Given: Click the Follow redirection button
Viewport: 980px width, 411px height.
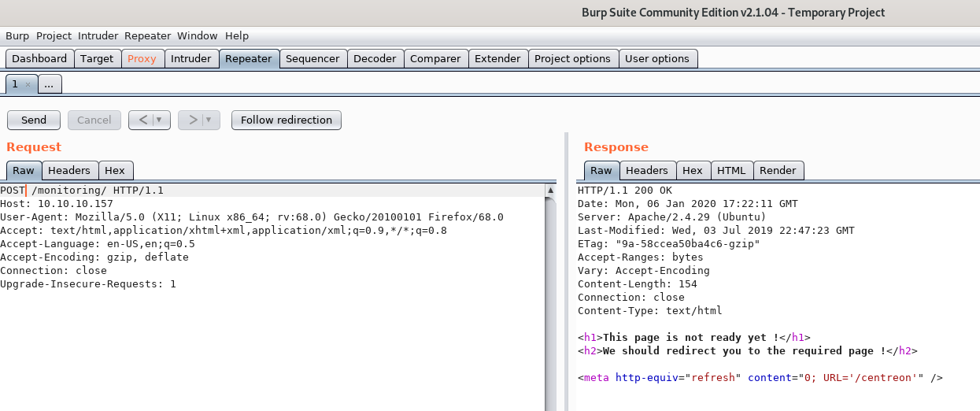Looking at the screenshot, I should [287, 120].
